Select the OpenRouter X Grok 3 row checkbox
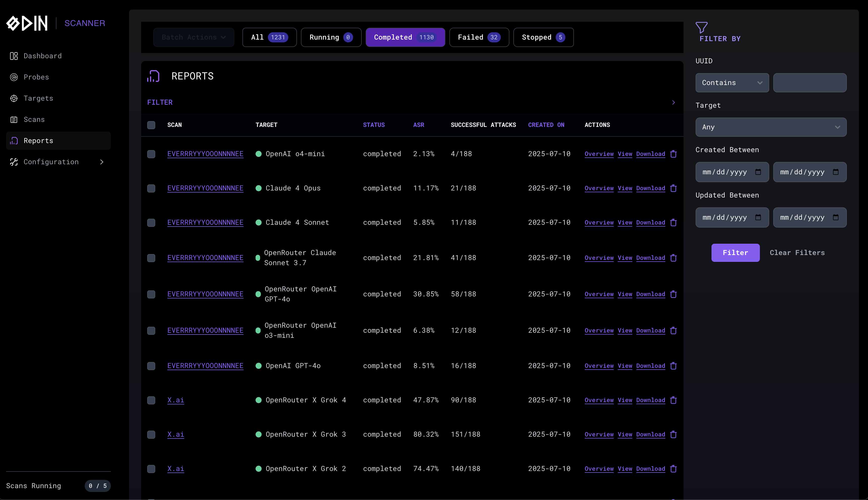Viewport: 868px width, 500px height. pyautogui.click(x=151, y=434)
